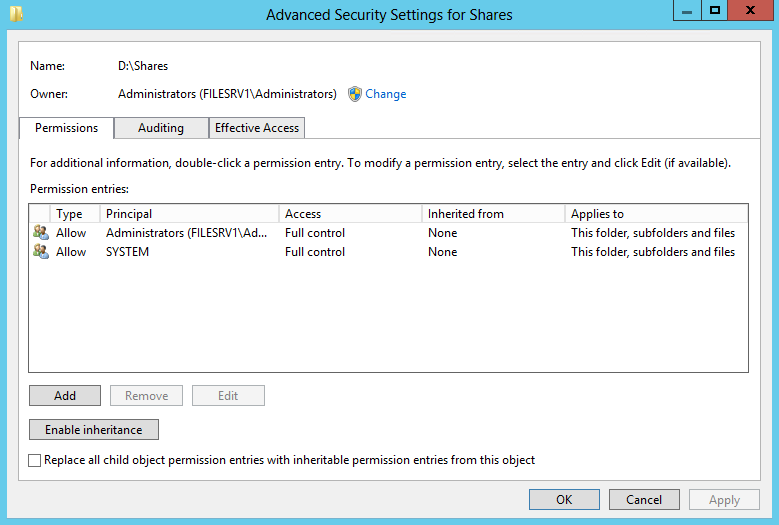Image resolution: width=779 pixels, height=525 pixels.
Task: Click the Administrators entry user-group icon
Action: 41,233
